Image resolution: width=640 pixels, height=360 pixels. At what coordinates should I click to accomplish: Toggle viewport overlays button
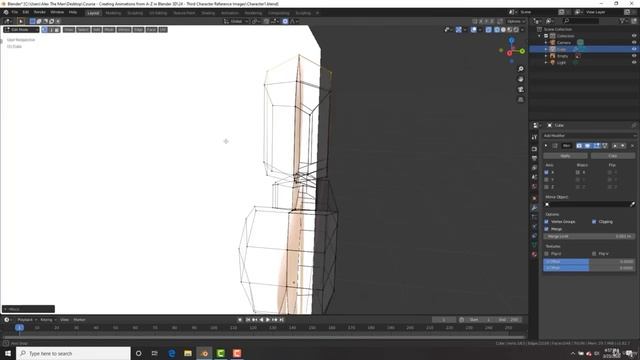(473, 30)
